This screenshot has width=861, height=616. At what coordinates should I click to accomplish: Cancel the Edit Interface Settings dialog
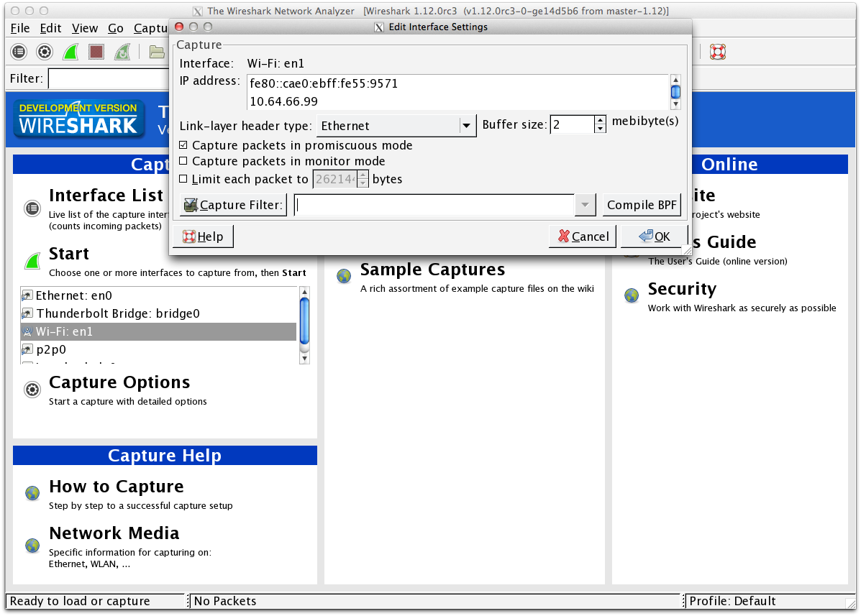pyautogui.click(x=583, y=236)
